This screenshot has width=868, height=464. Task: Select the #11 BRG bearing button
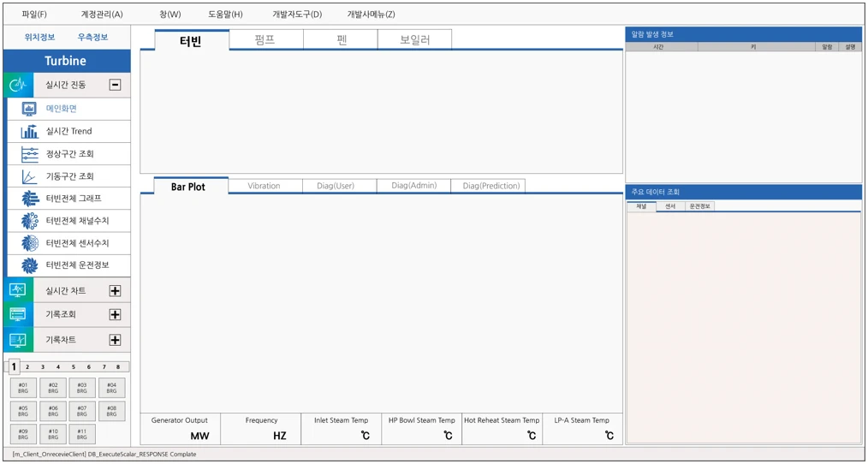[82, 434]
